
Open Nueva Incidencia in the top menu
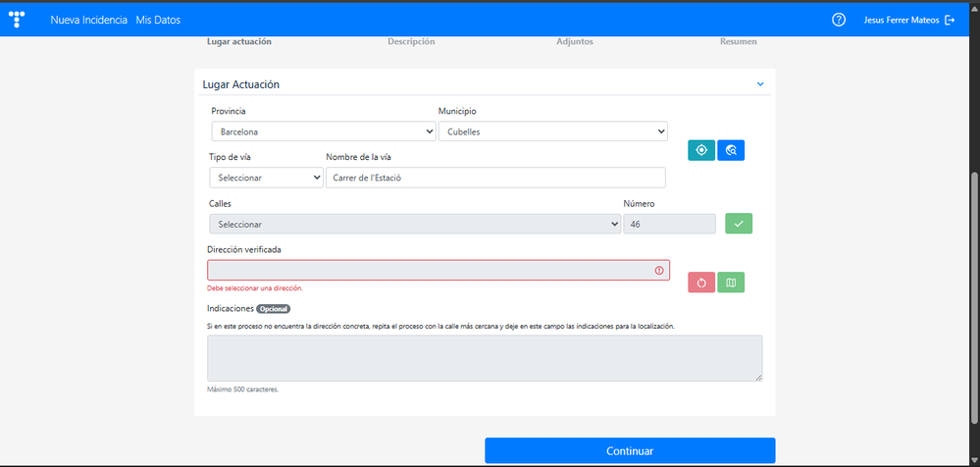[x=88, y=20]
